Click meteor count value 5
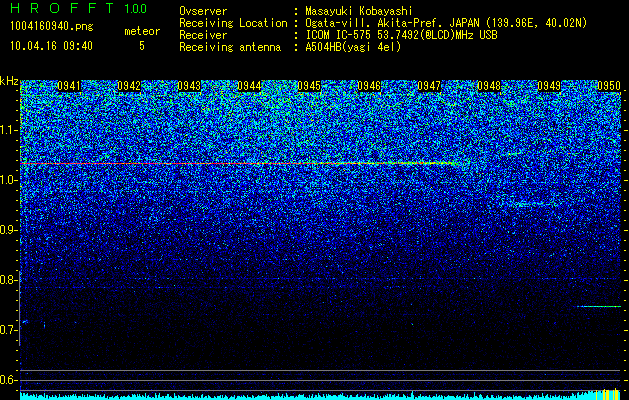 (142, 46)
